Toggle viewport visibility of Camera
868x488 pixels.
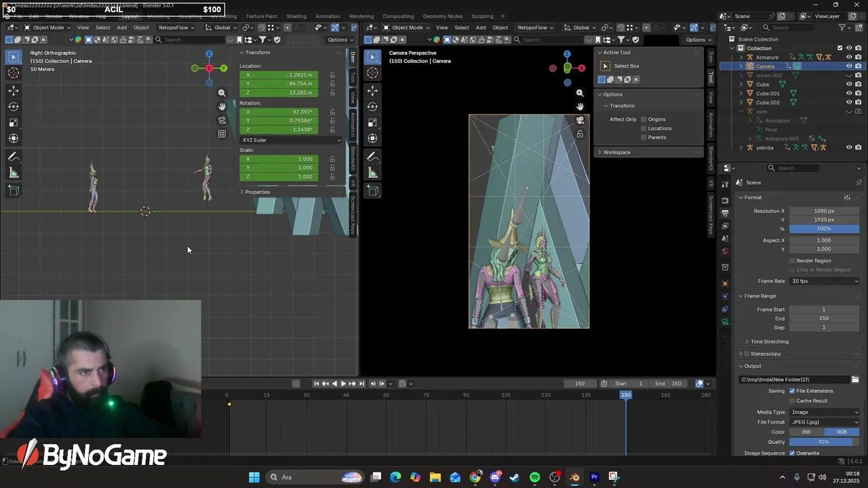coord(849,66)
